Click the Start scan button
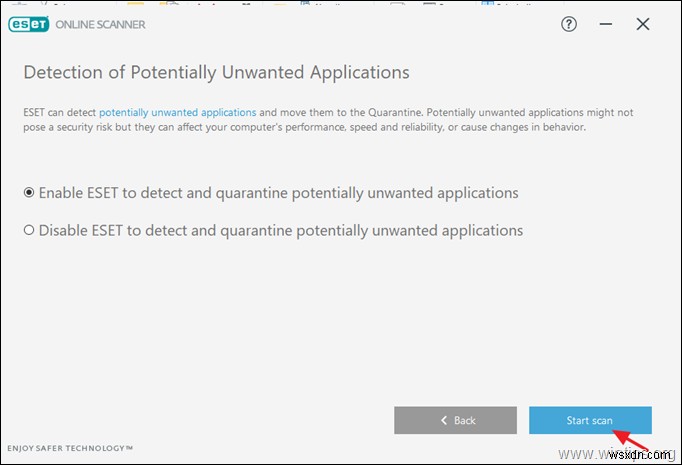Viewport: 682px width, 465px height. [590, 420]
